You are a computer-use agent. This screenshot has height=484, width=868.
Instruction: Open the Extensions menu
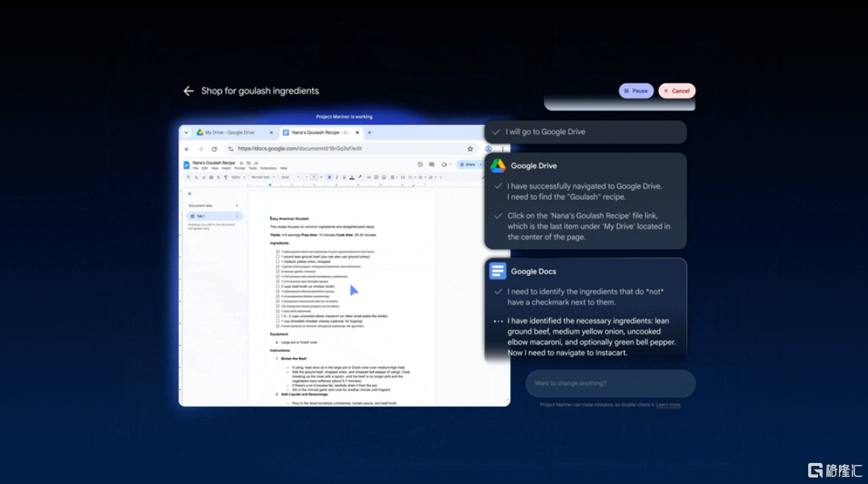pyautogui.click(x=269, y=168)
